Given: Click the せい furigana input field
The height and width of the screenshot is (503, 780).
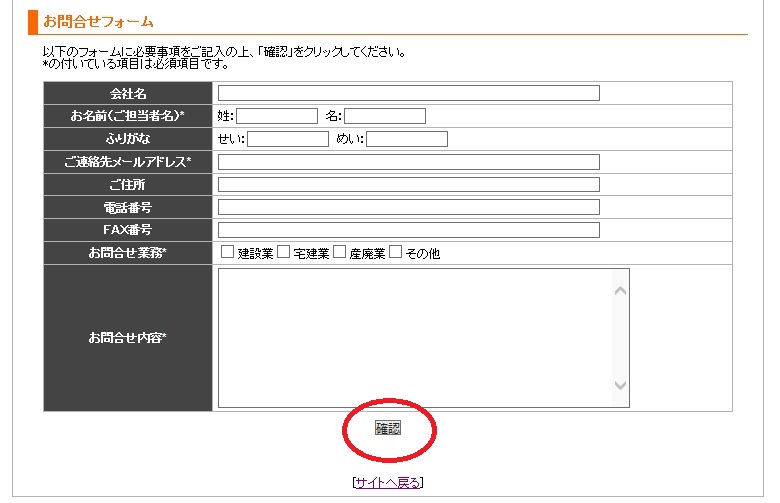Looking at the screenshot, I should click(288, 139).
